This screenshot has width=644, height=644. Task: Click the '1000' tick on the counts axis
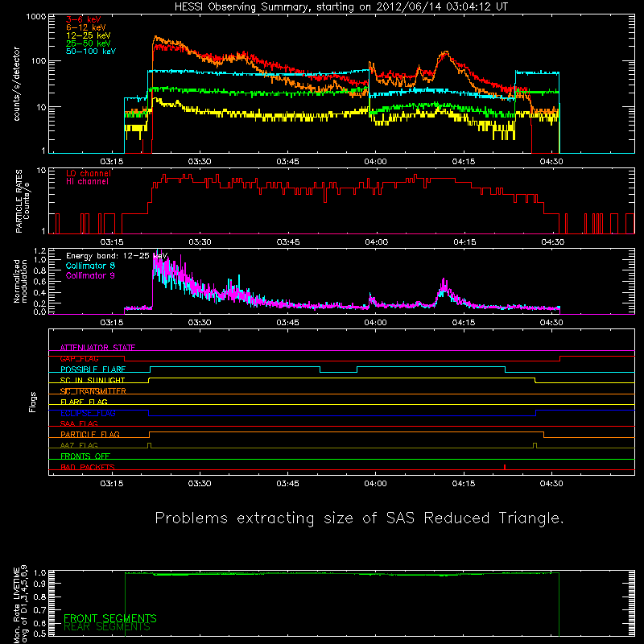point(36,17)
